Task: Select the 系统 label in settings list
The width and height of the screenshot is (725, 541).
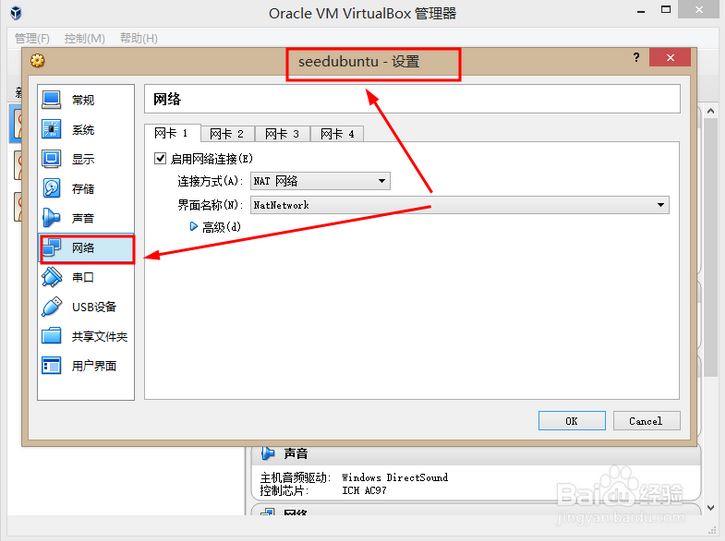Action: point(83,129)
